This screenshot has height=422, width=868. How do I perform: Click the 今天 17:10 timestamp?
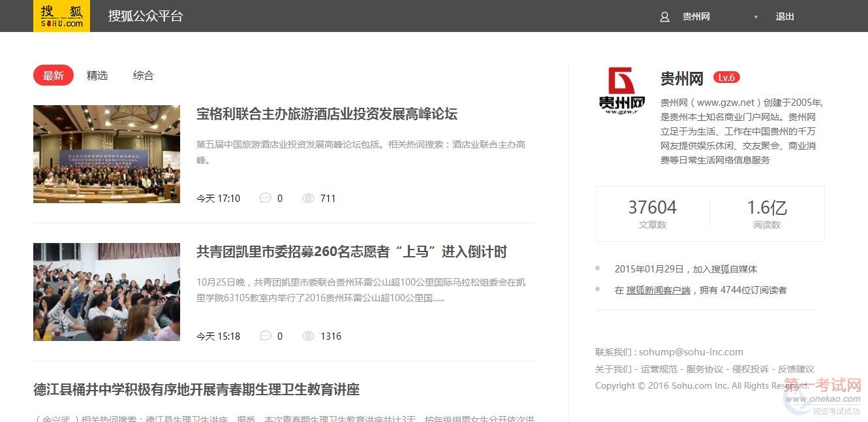(218, 198)
